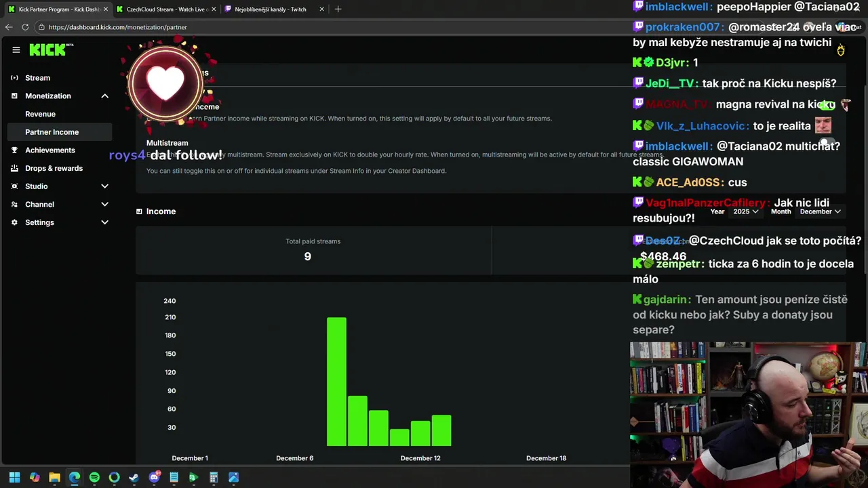Viewport: 868px width, 488px height.
Task: Open the Windows Start menu
Action: pyautogui.click(x=14, y=478)
